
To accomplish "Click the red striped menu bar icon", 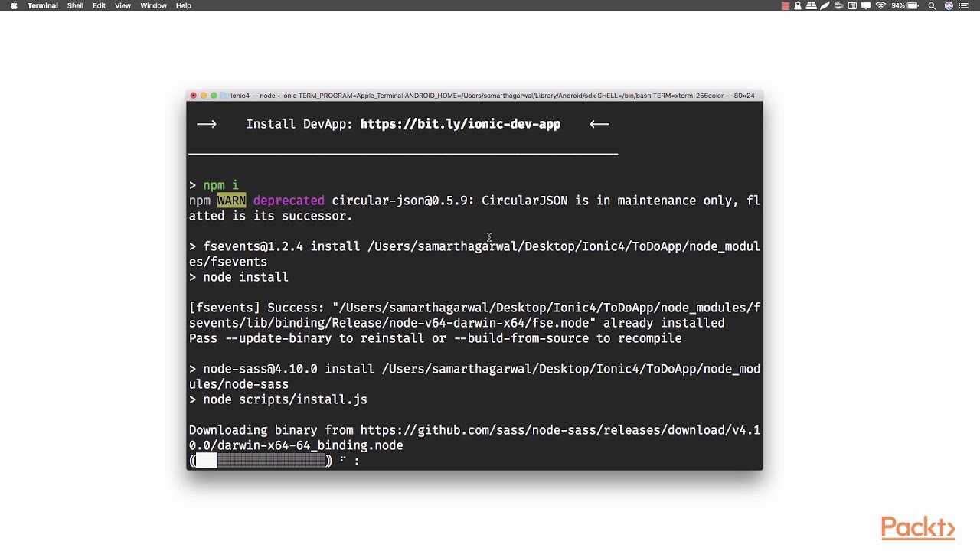I will [x=785, y=5].
